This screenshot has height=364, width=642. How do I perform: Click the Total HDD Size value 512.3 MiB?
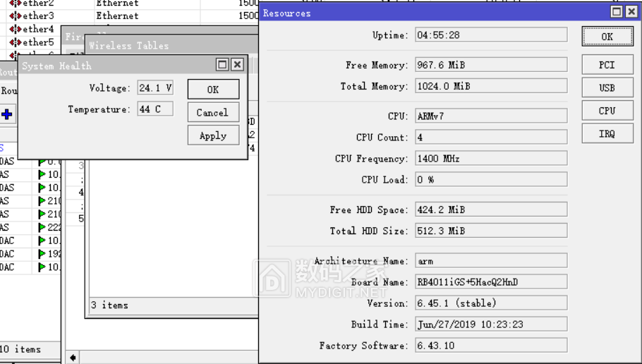[491, 231]
